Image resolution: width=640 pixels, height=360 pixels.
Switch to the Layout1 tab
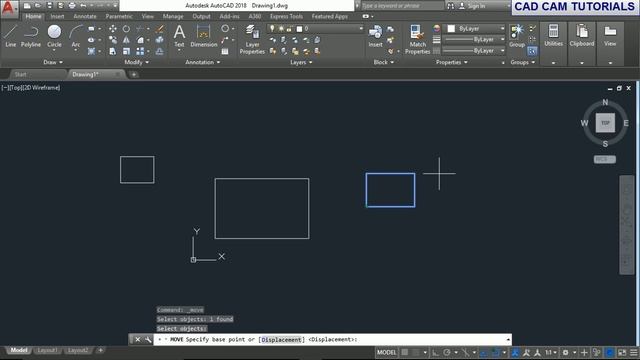coord(47,350)
